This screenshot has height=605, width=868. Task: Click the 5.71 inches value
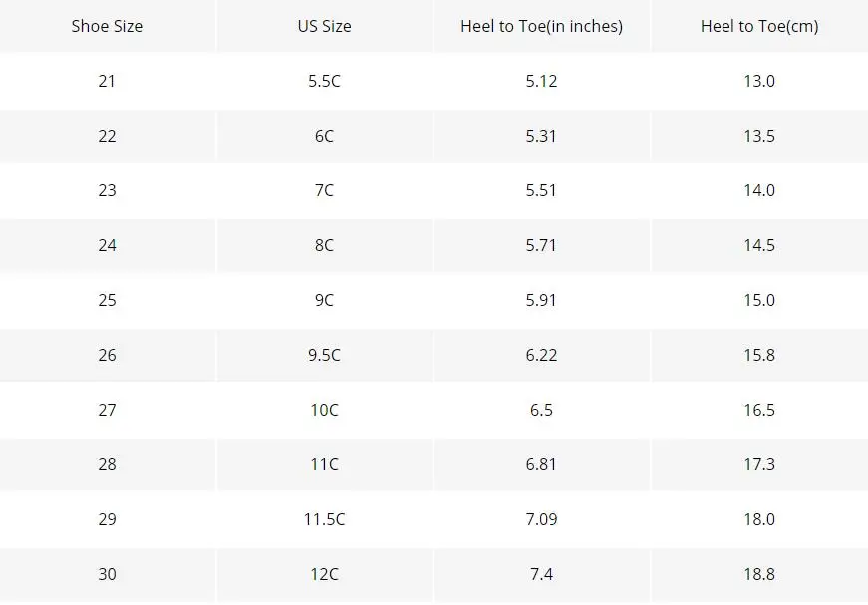541,245
